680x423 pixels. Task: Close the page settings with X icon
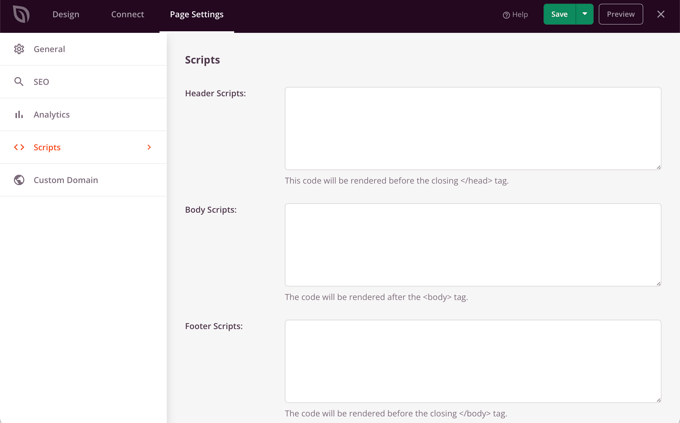pyautogui.click(x=661, y=15)
